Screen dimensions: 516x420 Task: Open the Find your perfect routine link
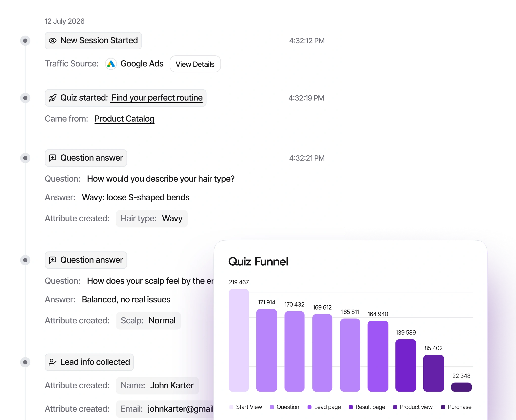click(157, 98)
